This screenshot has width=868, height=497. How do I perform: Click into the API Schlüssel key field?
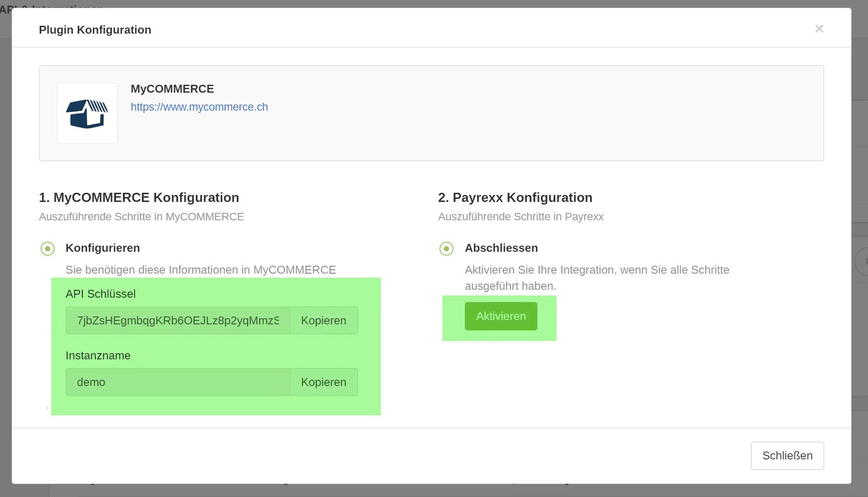pyautogui.click(x=178, y=320)
